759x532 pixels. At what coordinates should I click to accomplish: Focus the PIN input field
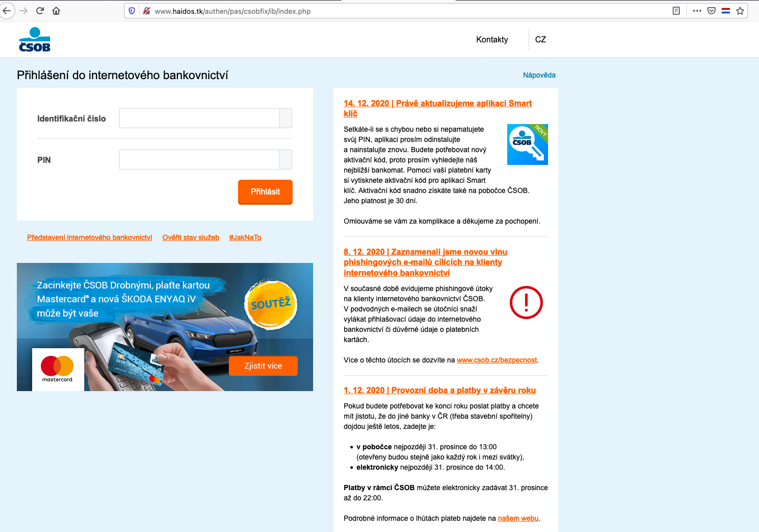click(199, 159)
